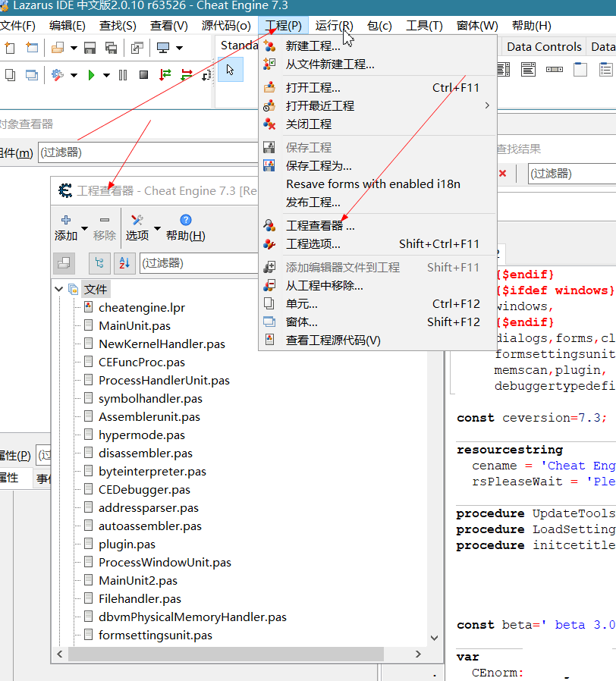Screen dimensions: 616x681
Task: Select the arrow pointer tool in palette
Action: [230, 70]
